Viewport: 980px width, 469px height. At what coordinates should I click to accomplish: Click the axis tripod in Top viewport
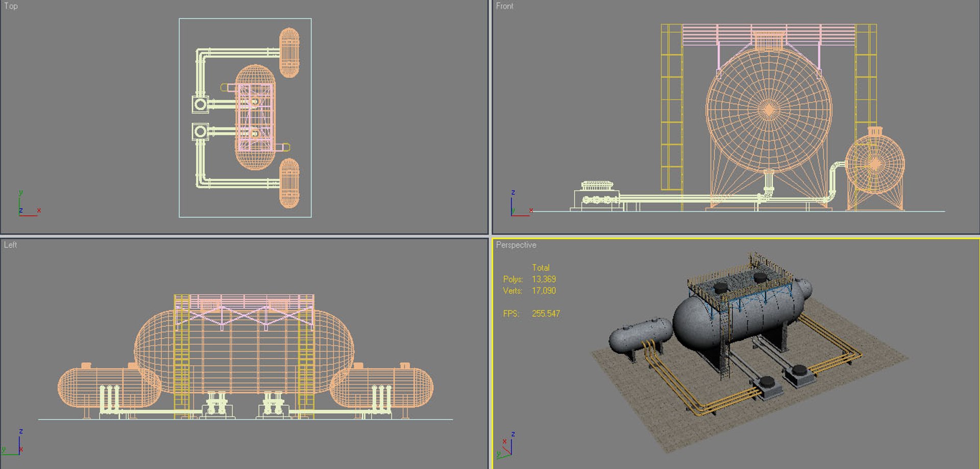(30, 203)
